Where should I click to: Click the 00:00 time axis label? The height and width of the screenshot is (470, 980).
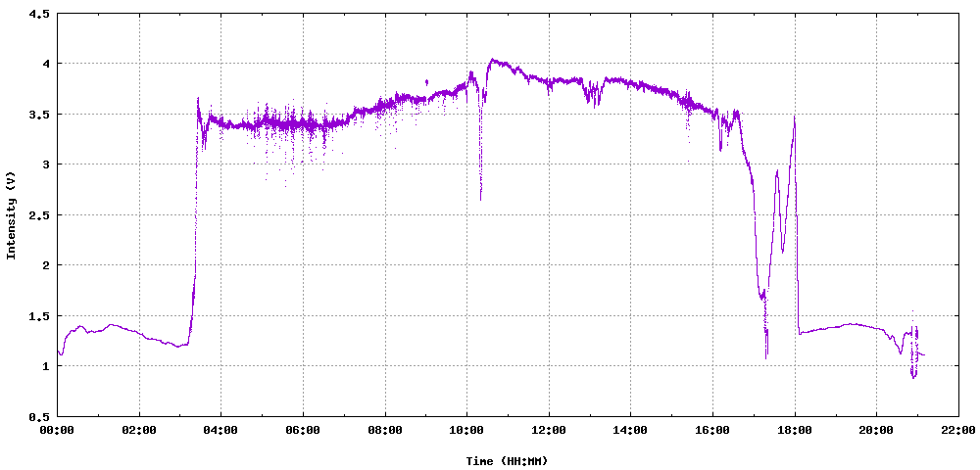point(58,430)
